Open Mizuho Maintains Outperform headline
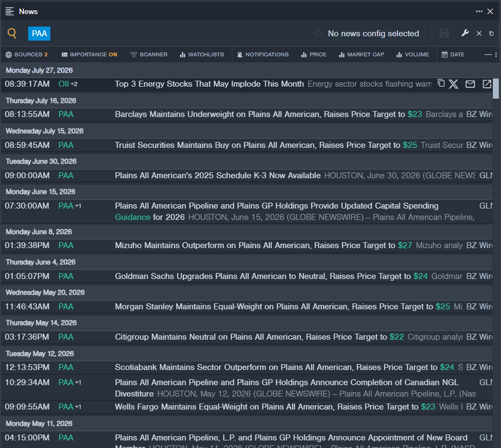This screenshot has height=448, width=501. click(x=263, y=245)
